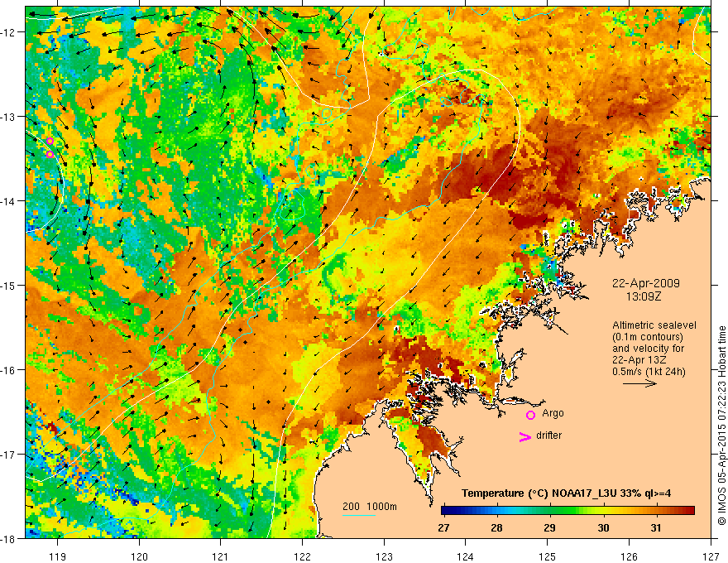Click the '200 1000m' bathymetry label

(x=370, y=507)
